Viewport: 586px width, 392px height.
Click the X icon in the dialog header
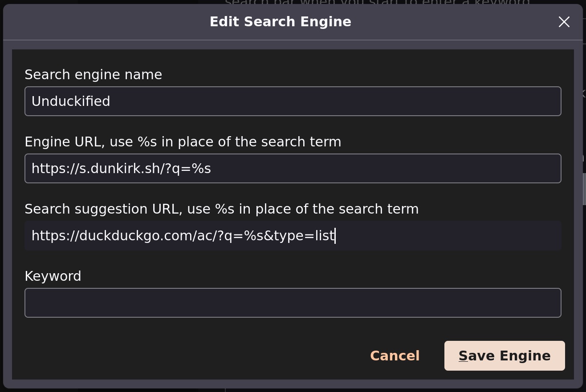(564, 22)
